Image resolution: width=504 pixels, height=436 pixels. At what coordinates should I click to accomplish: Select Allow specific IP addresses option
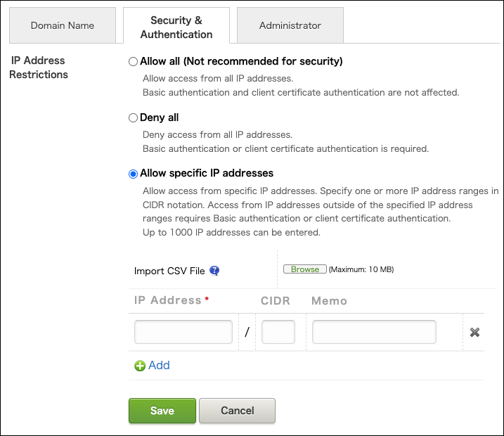[x=133, y=174]
